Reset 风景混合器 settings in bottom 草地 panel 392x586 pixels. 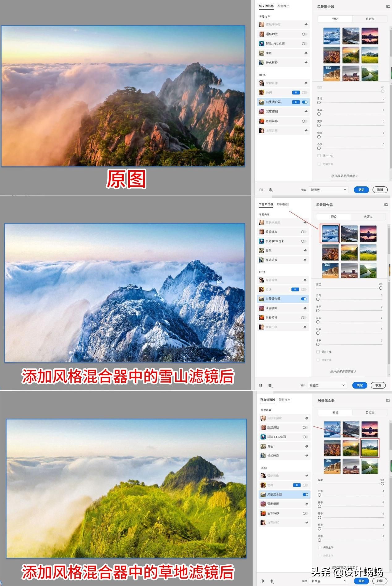click(x=388, y=400)
